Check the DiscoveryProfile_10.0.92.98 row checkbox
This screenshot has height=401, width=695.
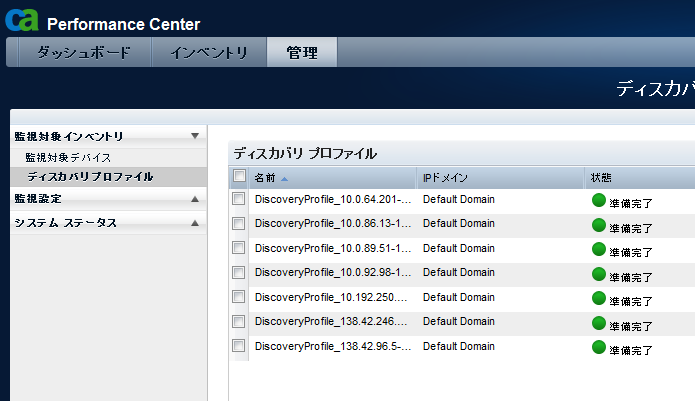[238, 272]
